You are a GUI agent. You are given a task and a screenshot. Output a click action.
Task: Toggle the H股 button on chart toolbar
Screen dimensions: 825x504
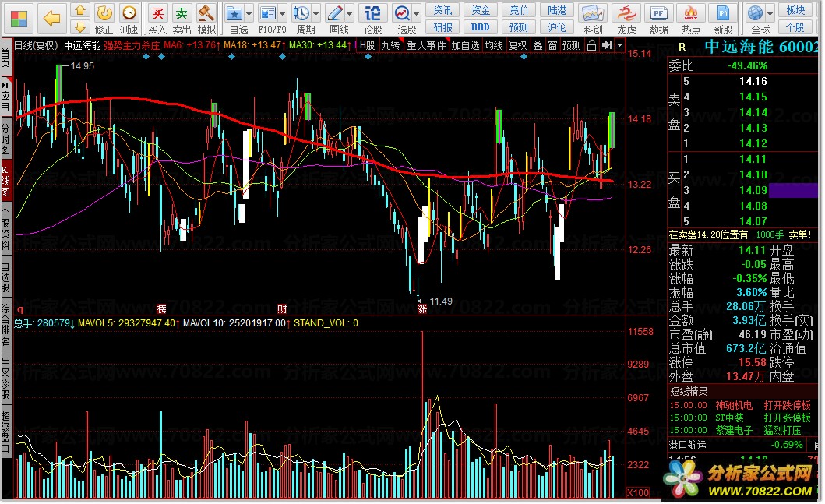[x=367, y=46]
